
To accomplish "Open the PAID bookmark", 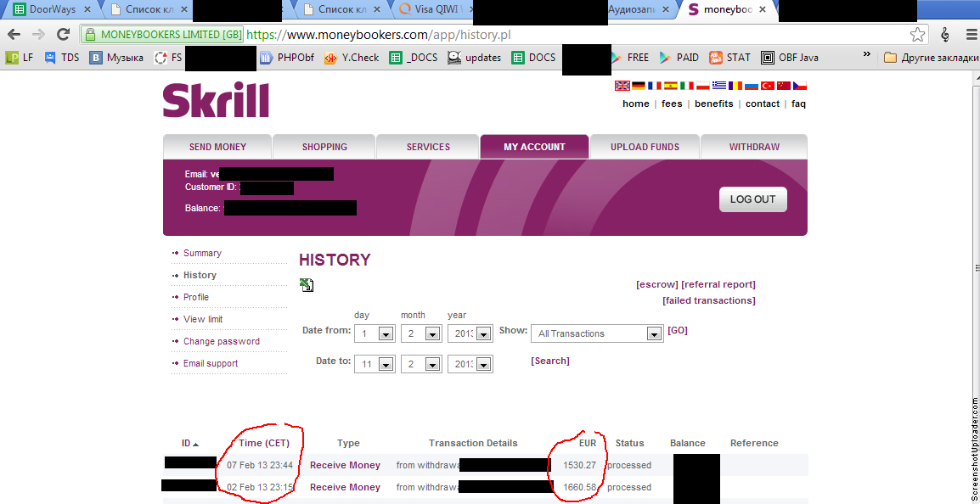I will point(679,58).
